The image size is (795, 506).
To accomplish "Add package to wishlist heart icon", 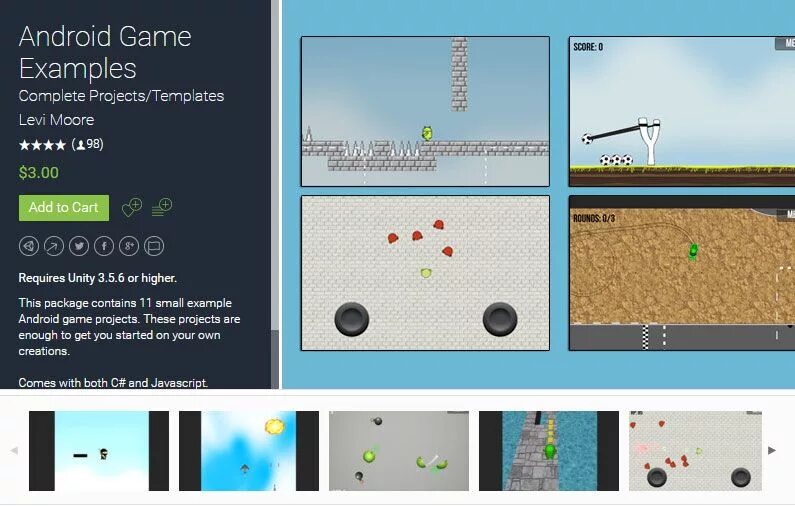I will pos(132,207).
